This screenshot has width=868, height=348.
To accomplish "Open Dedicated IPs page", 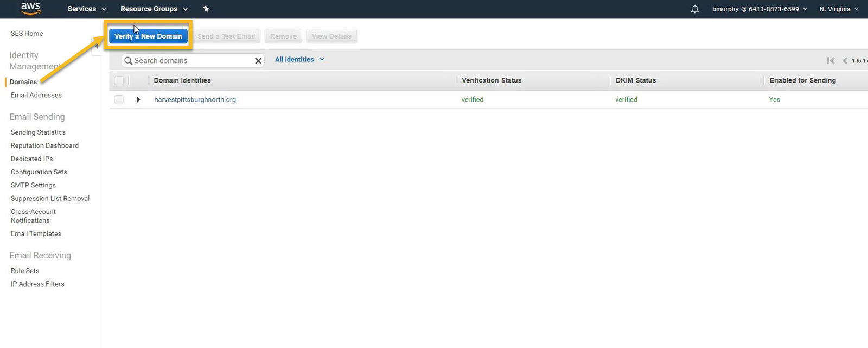I will (32, 159).
